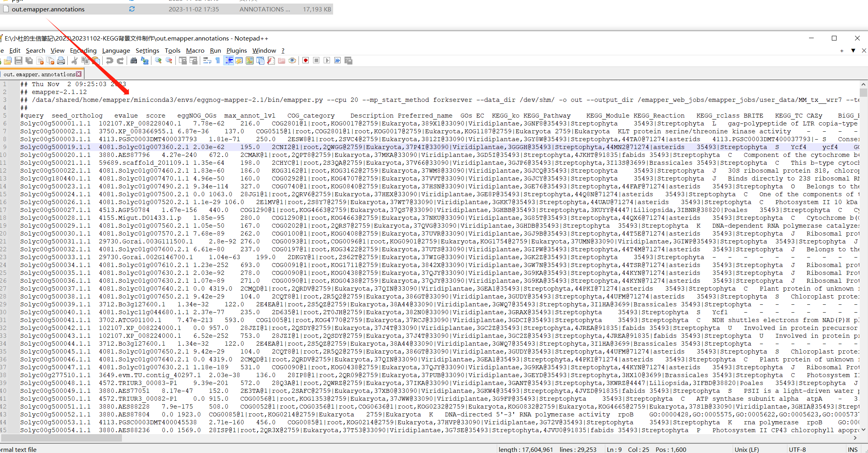868x453 pixels.
Task: Expand the tab list dropdown arrow
Action: click(853, 51)
